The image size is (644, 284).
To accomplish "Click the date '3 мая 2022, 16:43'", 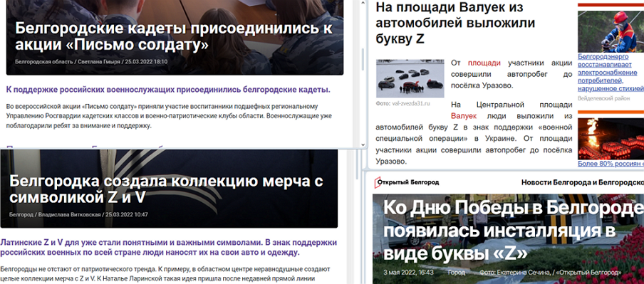I will pos(407,272).
